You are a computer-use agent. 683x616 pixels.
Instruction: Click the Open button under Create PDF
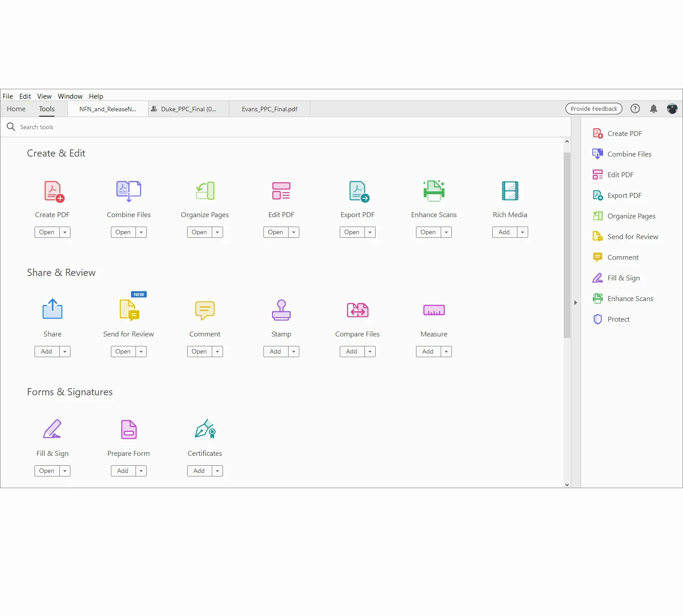tap(47, 232)
